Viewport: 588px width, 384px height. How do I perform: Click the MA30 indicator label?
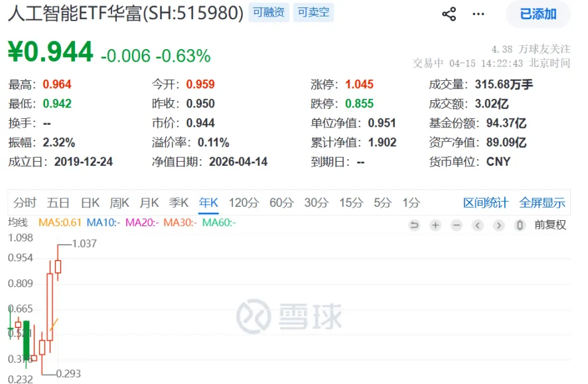(181, 223)
